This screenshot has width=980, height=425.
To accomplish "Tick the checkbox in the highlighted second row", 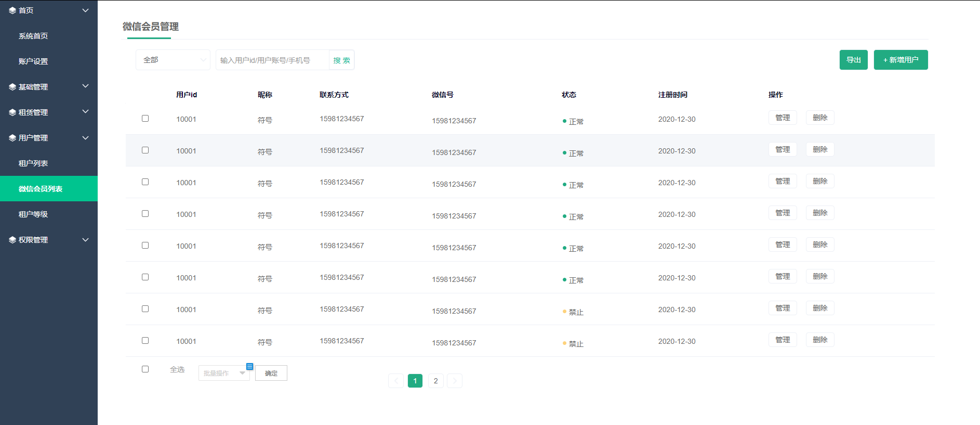I will pos(145,150).
